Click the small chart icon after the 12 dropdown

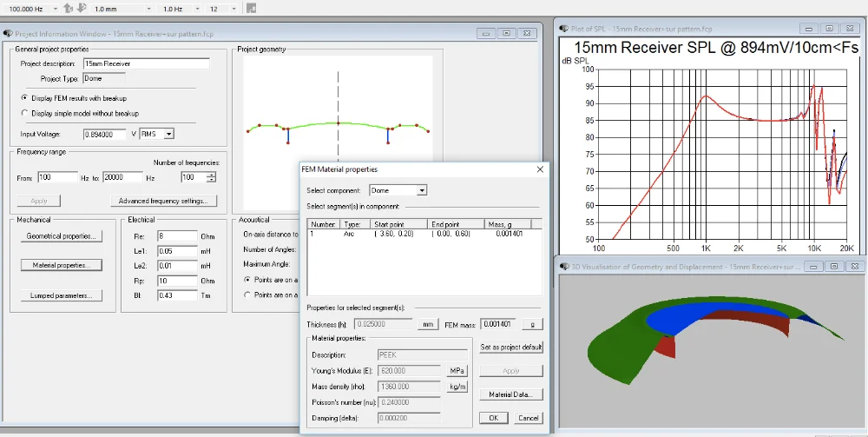pos(252,9)
